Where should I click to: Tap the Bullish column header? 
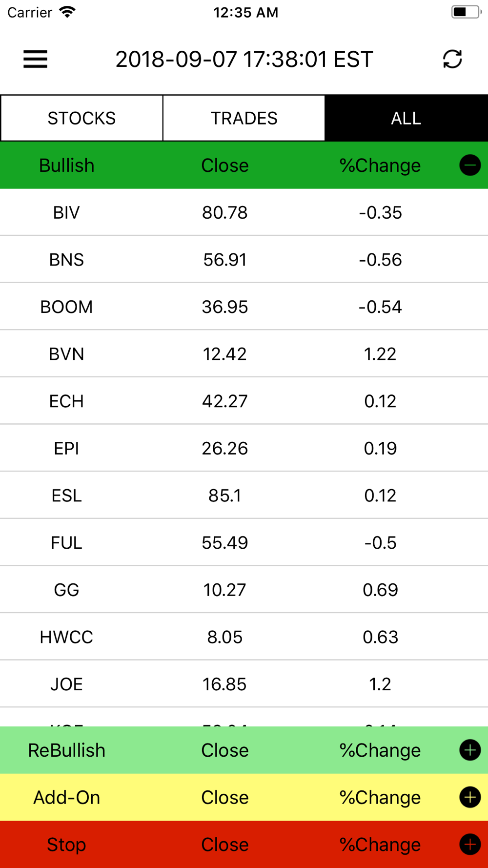tap(66, 165)
